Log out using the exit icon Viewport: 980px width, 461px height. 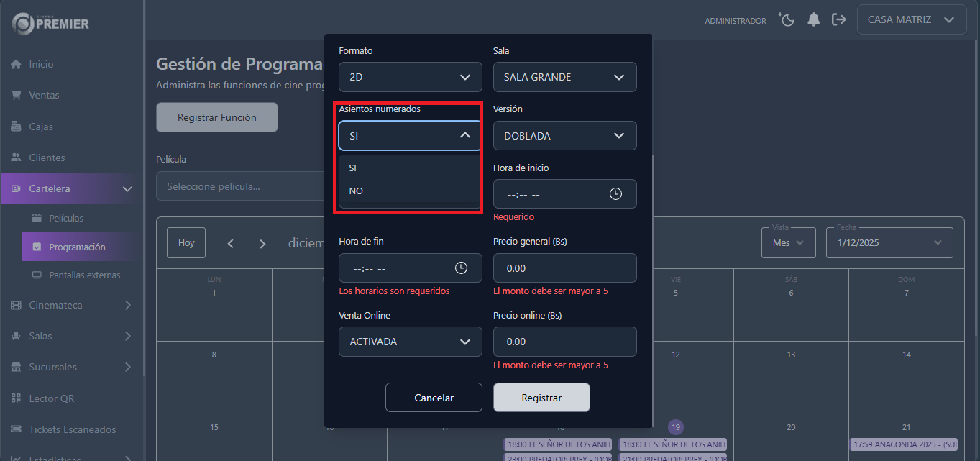click(x=839, y=19)
